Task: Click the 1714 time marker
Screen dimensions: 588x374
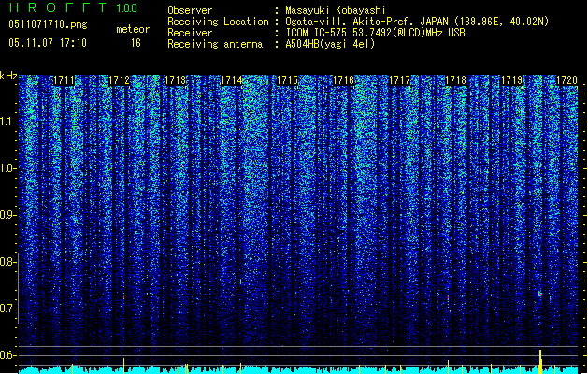Action: click(x=232, y=80)
